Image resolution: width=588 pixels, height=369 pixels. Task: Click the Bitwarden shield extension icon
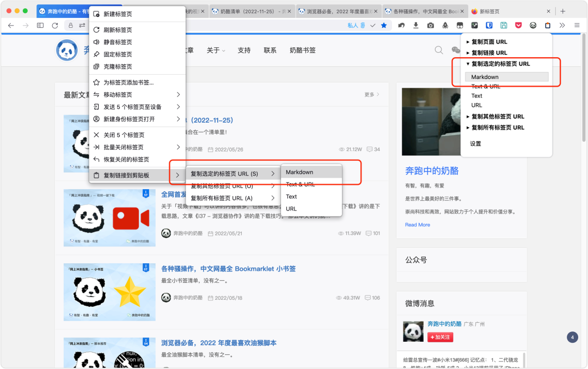[489, 26]
